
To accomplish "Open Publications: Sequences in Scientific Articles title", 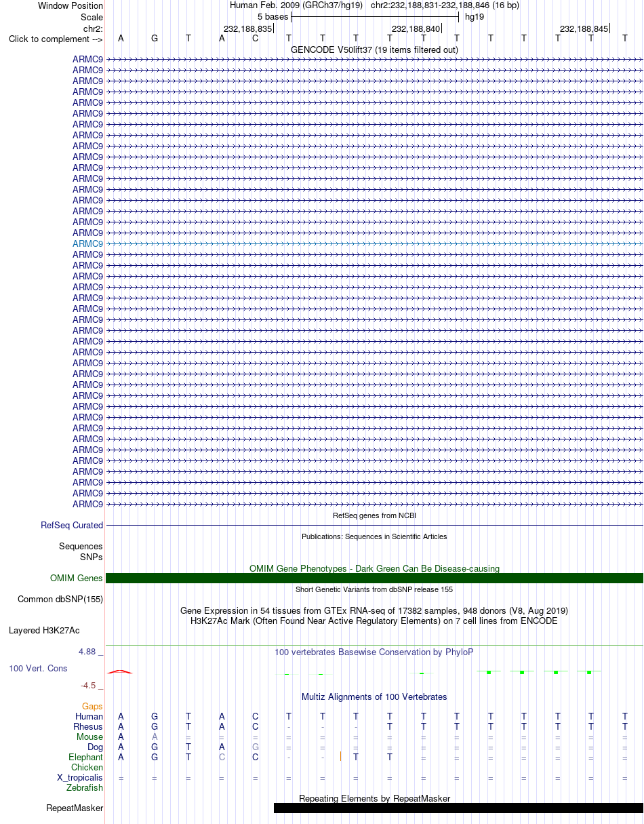I will 374,536.
